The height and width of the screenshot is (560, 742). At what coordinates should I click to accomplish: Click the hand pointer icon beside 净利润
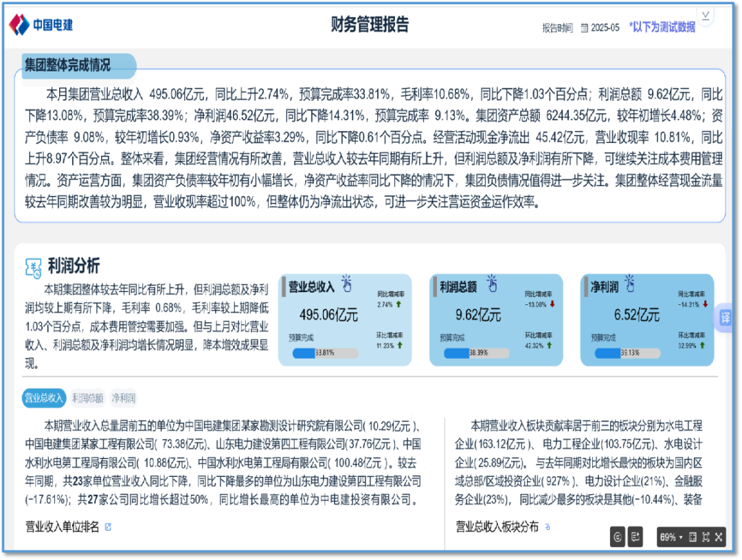pyautogui.click(x=629, y=283)
